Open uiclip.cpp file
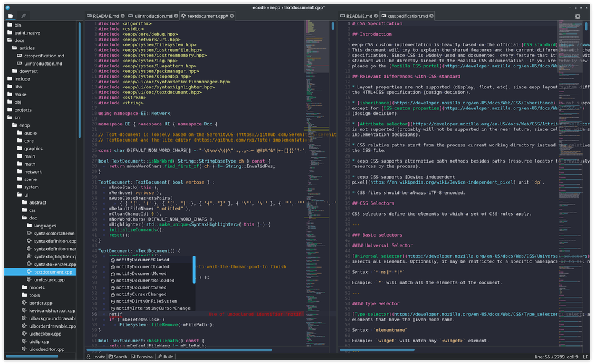 [x=40, y=341]
